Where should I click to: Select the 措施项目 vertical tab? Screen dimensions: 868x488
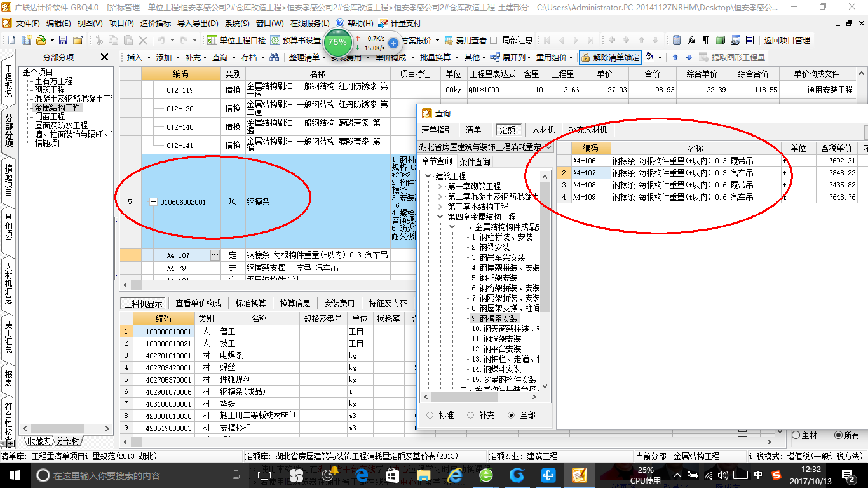click(8, 180)
